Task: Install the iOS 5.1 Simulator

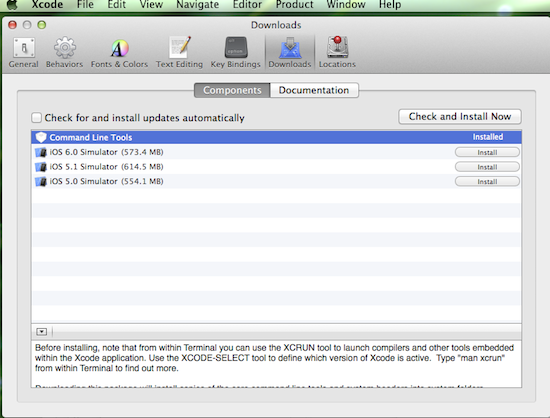Action: point(487,167)
